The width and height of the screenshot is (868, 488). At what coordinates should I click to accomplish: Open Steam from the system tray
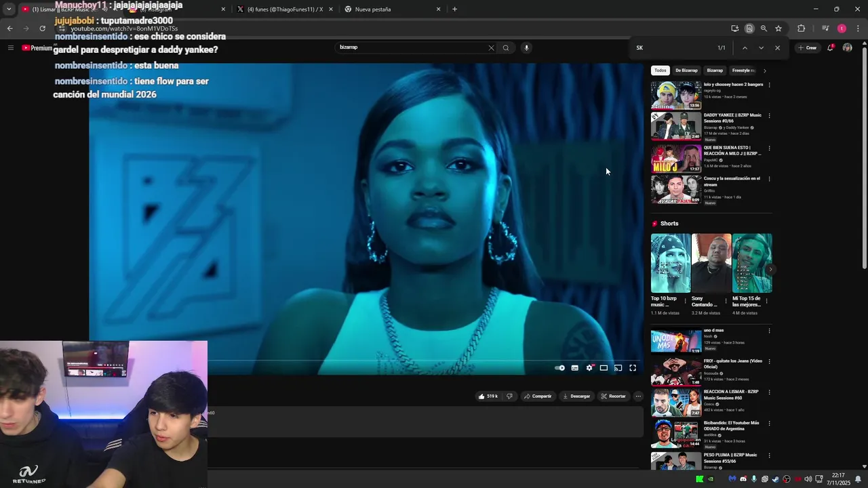click(x=776, y=479)
